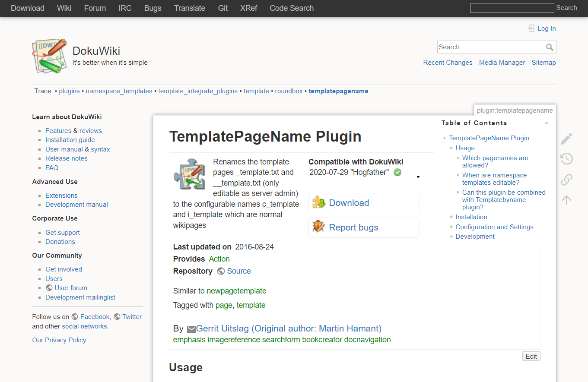Click the Log In door icon
This screenshot has height=382, width=588.
531,28
